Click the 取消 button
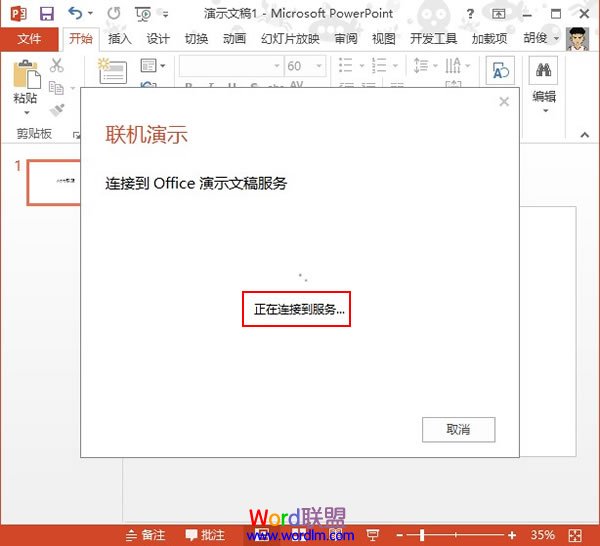 click(458, 430)
